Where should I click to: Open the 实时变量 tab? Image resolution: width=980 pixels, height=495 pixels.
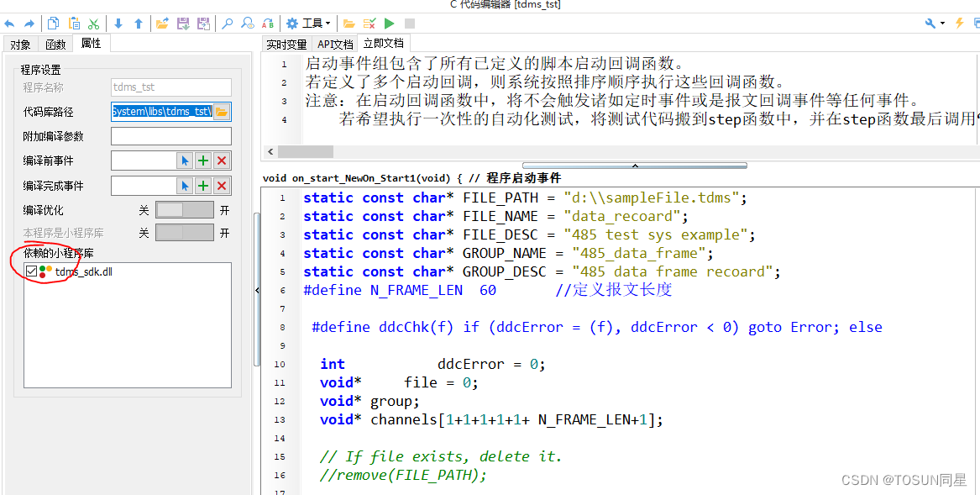(287, 45)
